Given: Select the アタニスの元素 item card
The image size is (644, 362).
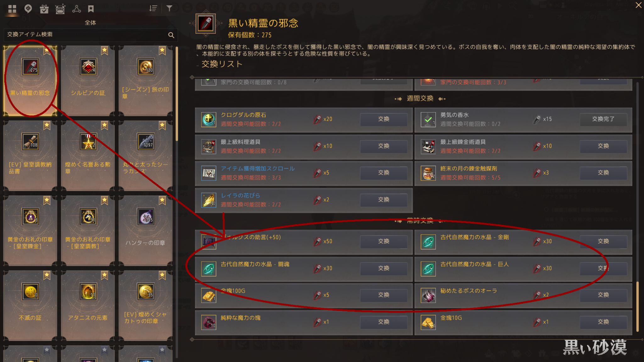Looking at the screenshot, I should pyautogui.click(x=88, y=305).
